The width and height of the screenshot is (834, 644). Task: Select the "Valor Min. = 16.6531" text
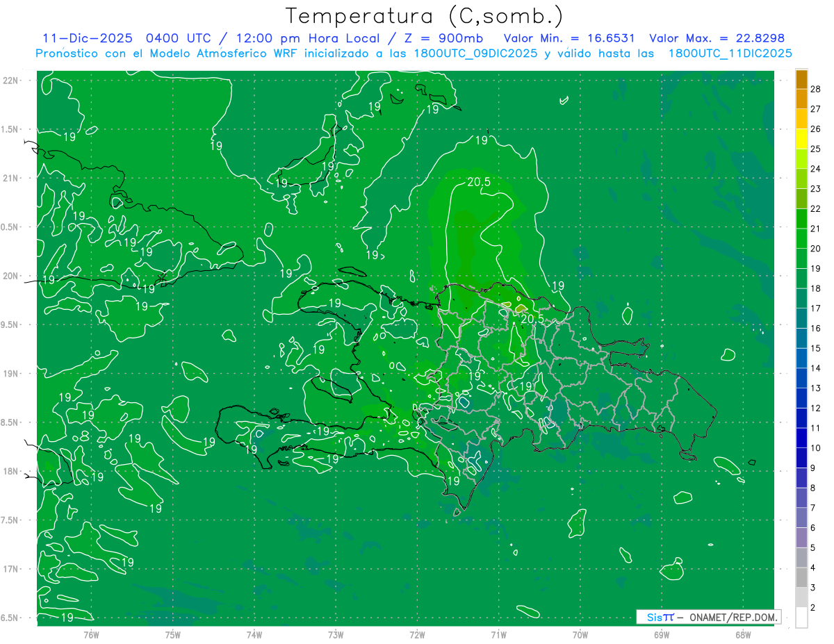569,38
